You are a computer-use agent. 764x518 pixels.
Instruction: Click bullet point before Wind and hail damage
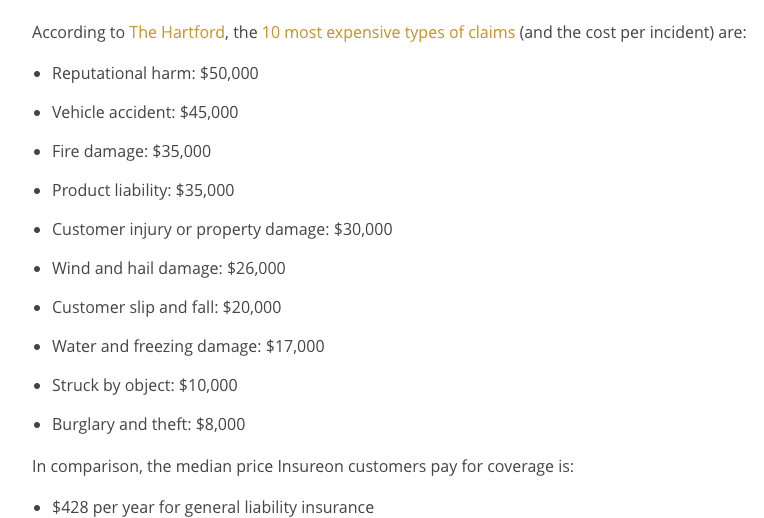click(38, 269)
